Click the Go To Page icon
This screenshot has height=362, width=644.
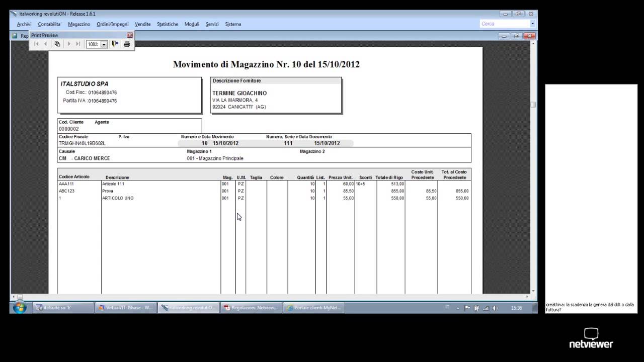click(x=57, y=44)
